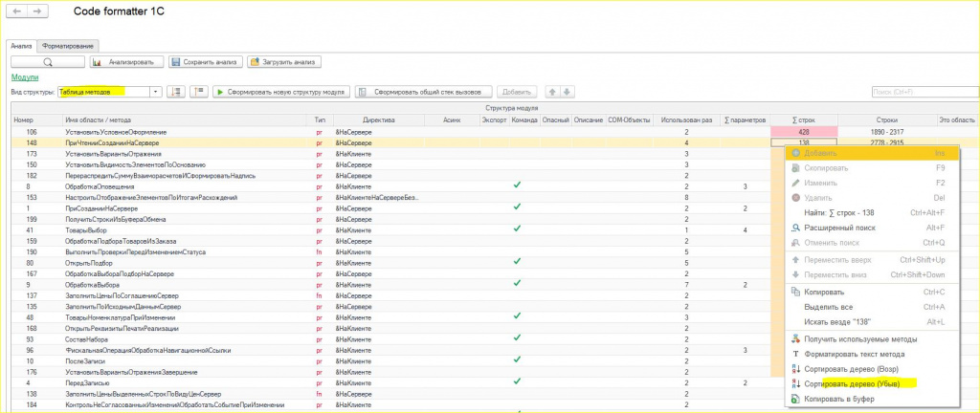Viewport: 980px width, 413px height.
Task: Choose Копировать in the context menu
Action: point(871,292)
